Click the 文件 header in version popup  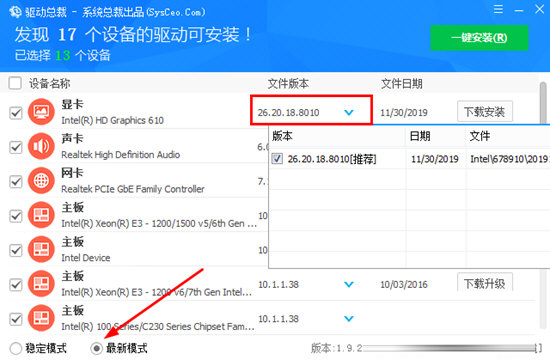coord(479,136)
